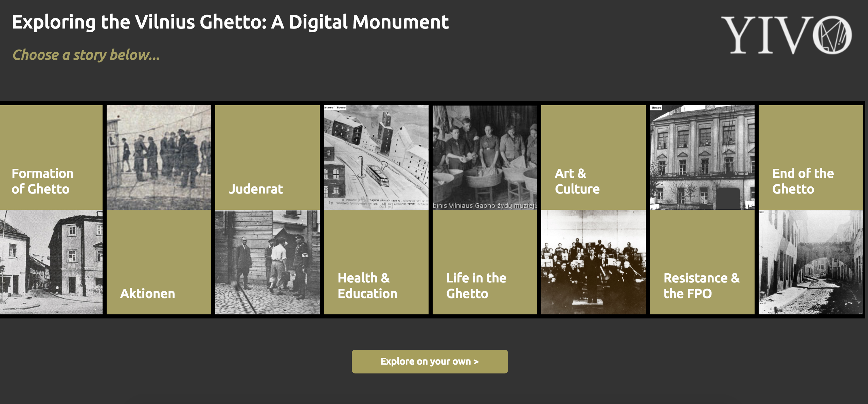This screenshot has width=868, height=404.
Task: Select the women washing laundry photo
Action: (485, 158)
